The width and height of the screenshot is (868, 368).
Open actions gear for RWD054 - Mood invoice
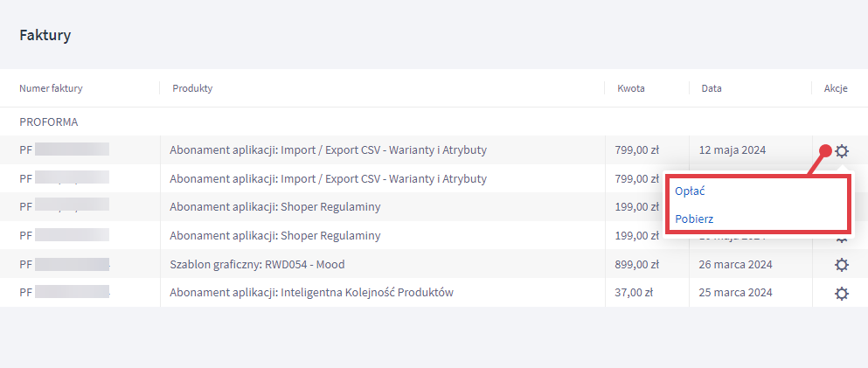coord(842,265)
